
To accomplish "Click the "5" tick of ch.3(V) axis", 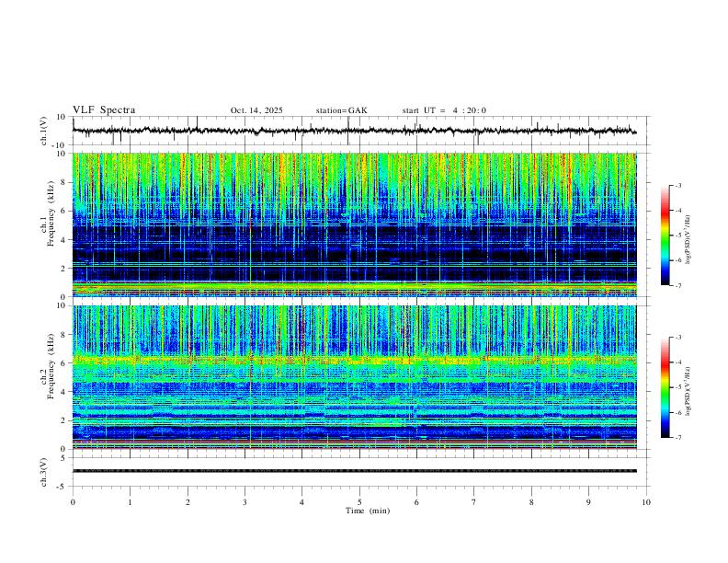I will point(63,457).
